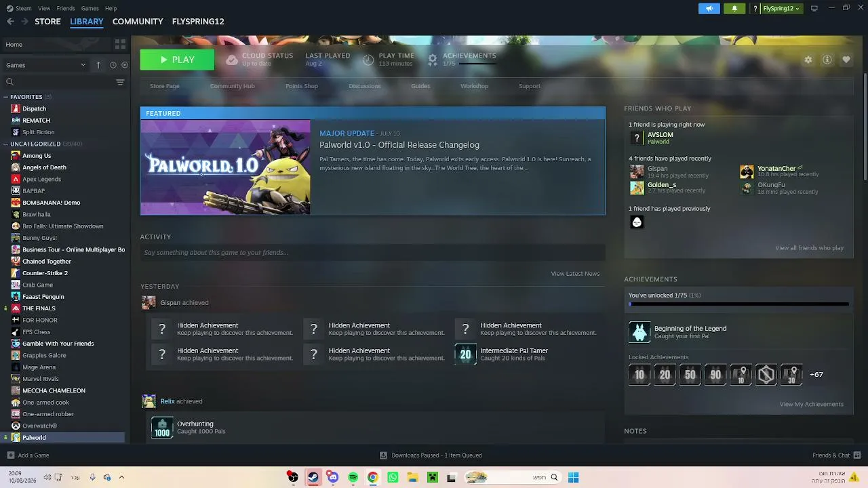Open the Minecraft taskbar icon
The height and width of the screenshot is (488, 868).
[431, 477]
